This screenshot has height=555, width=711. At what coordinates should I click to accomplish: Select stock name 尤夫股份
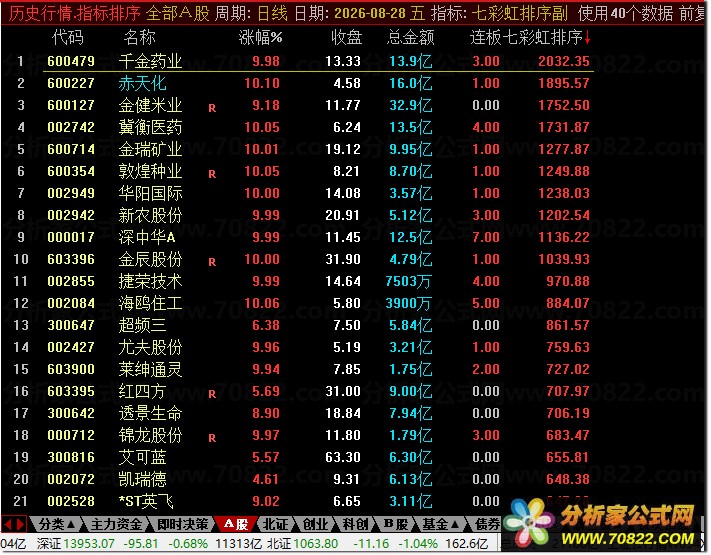click(x=150, y=347)
